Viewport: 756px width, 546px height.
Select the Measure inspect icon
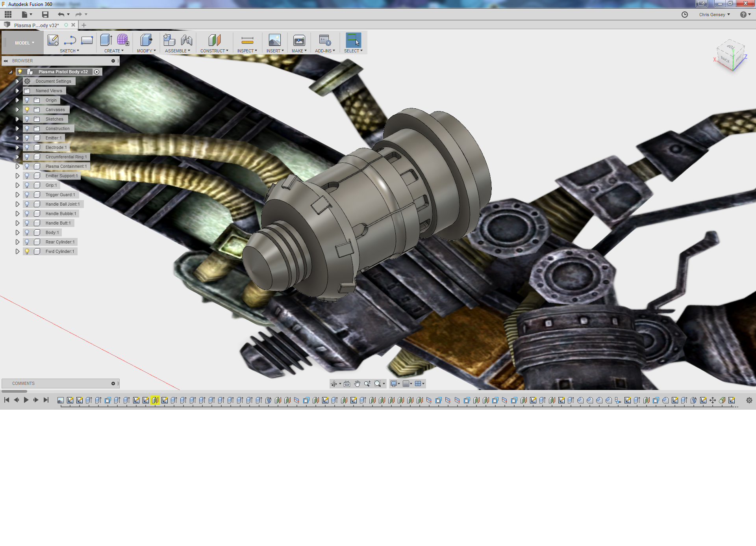[x=247, y=40]
